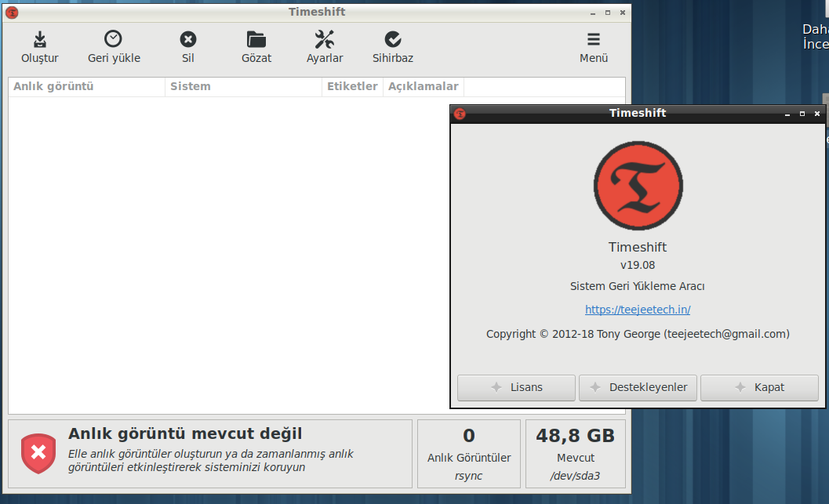Screen dimensions: 829x504
Task: Maximize the main Timeshift window
Action: [608, 13]
